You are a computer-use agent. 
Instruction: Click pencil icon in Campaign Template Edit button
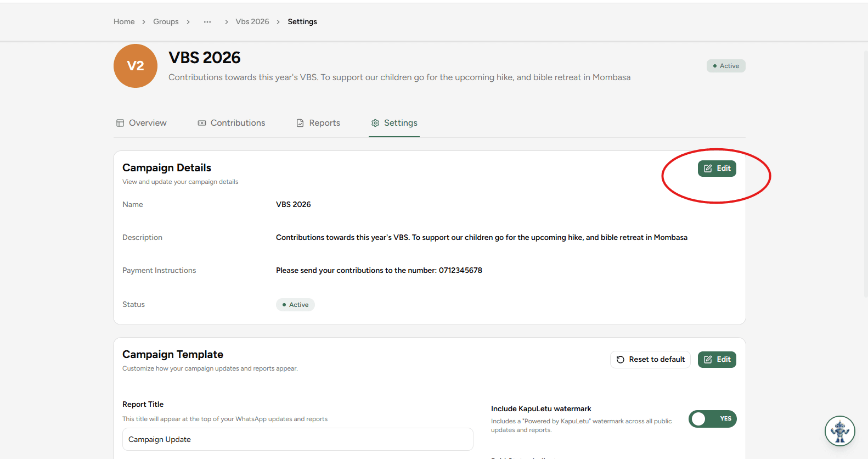pos(708,360)
